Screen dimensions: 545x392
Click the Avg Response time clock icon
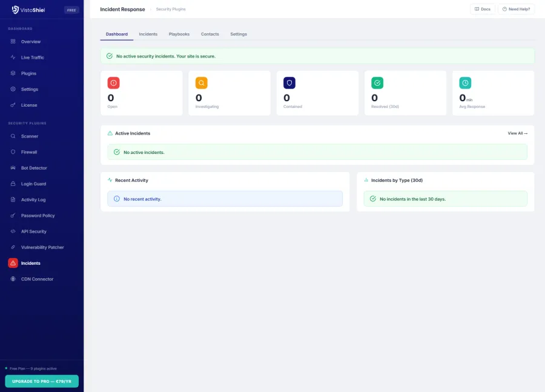pos(464,82)
